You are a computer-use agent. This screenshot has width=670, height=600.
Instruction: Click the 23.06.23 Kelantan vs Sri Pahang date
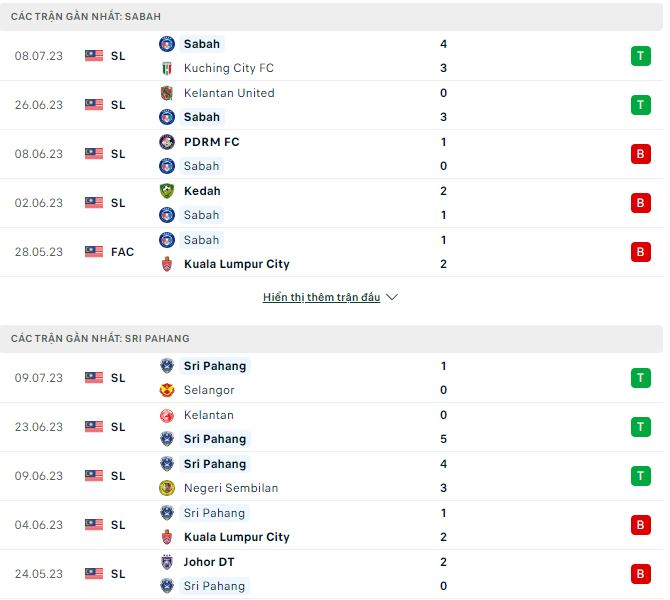click(39, 427)
